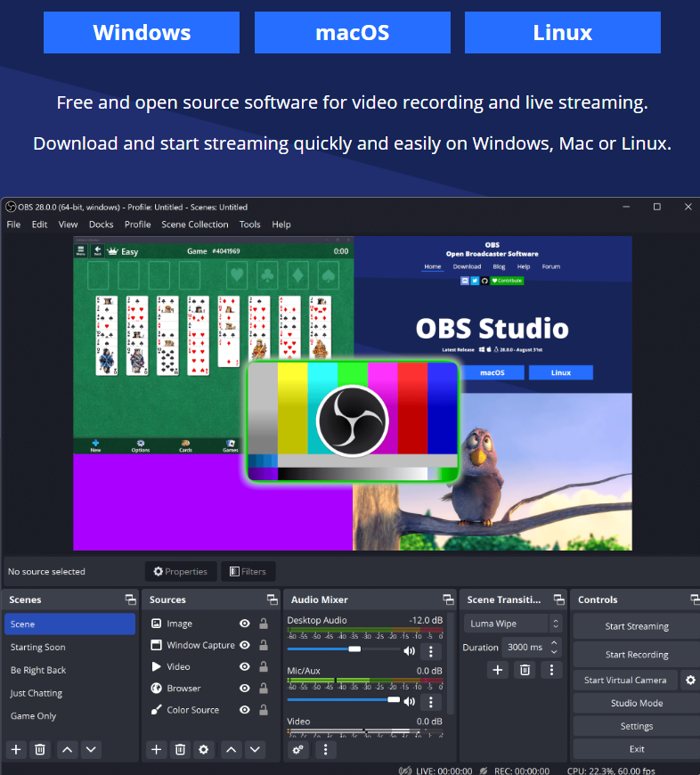Move scene up arrow icon
The width and height of the screenshot is (700, 775).
pos(67,750)
